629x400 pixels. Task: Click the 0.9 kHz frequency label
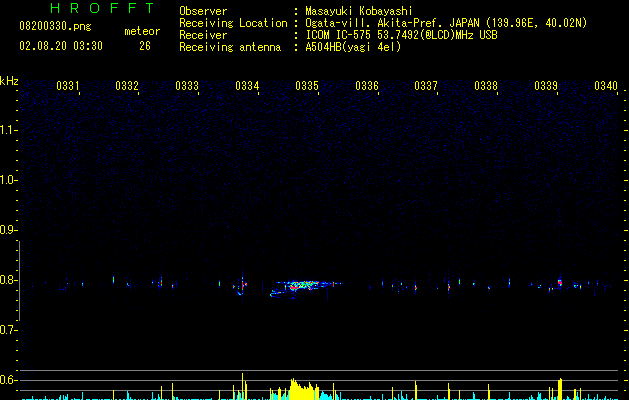coord(8,230)
